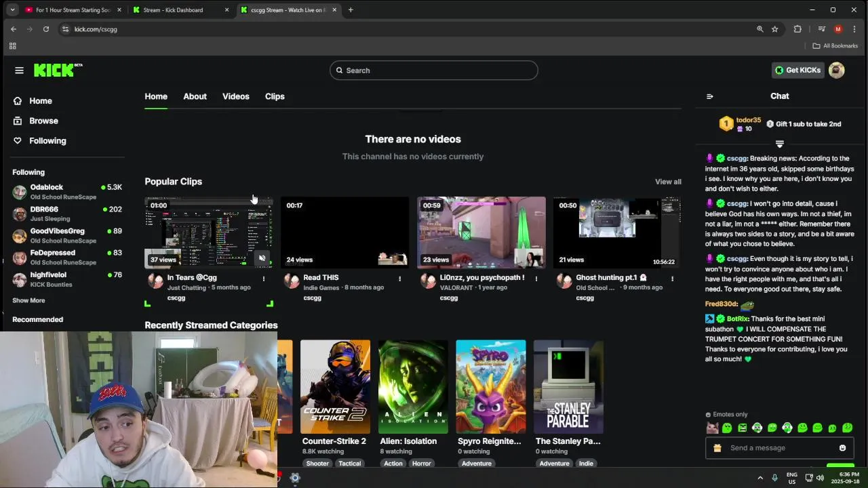Open options menu for Li0nzz clip
The height and width of the screenshot is (488, 868).
[536, 279]
